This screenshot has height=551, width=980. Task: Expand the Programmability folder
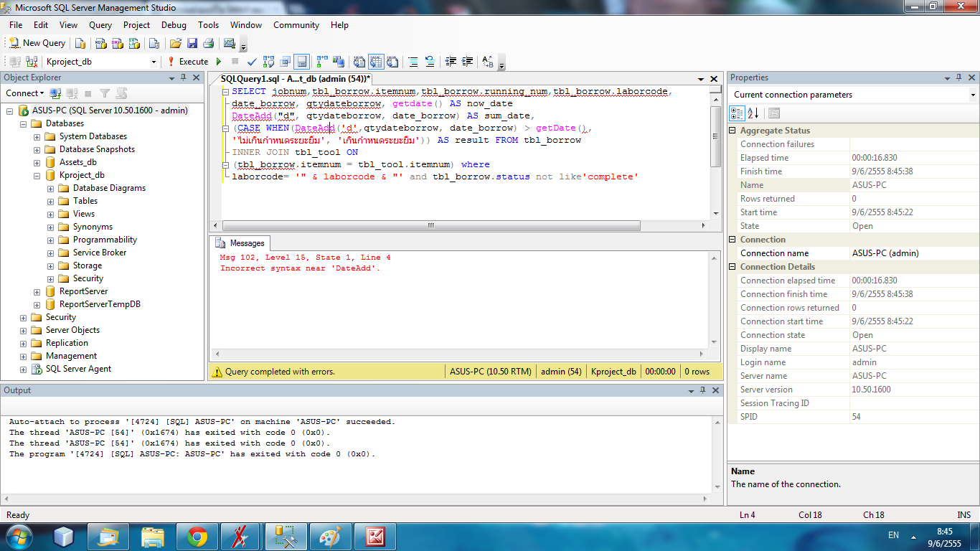pos(50,240)
